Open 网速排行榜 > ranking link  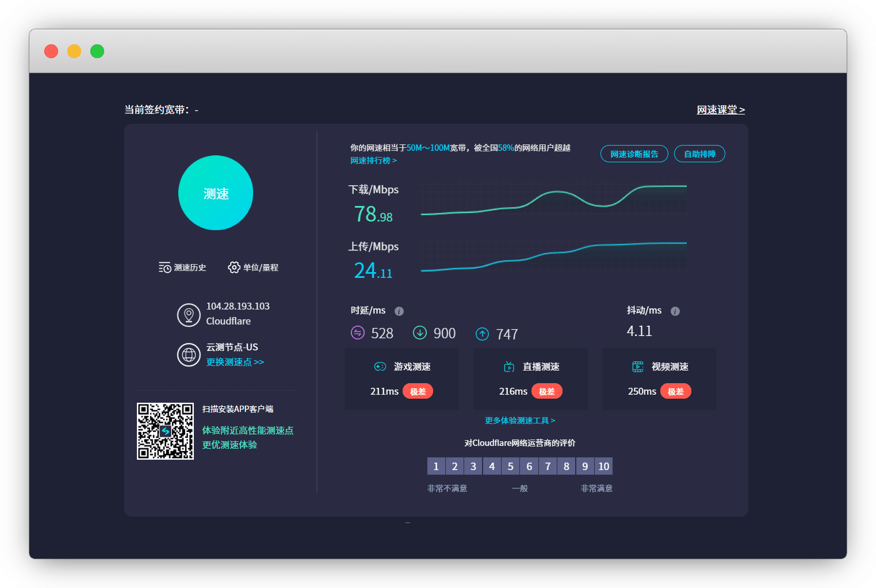[x=373, y=161]
